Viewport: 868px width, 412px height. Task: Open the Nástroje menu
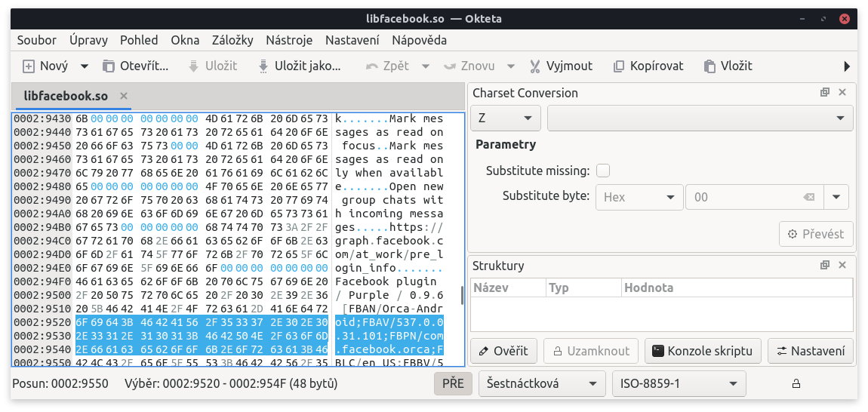click(x=289, y=41)
